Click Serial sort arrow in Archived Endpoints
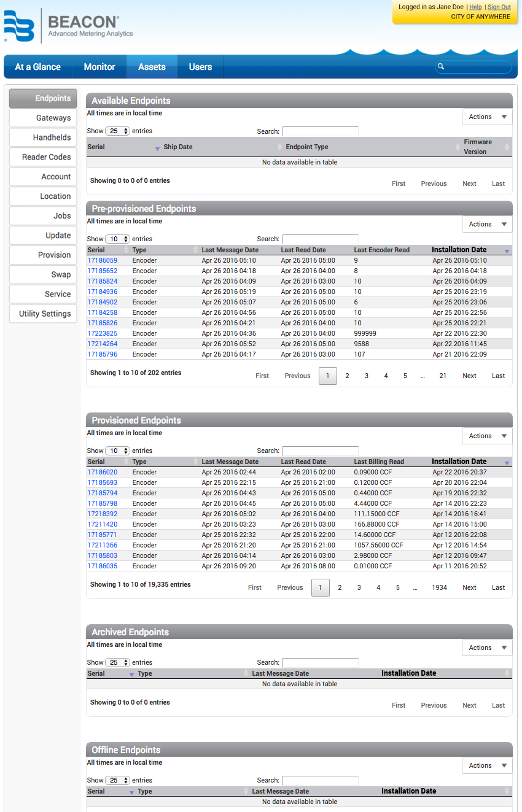The height and width of the screenshot is (812, 522). (x=131, y=673)
